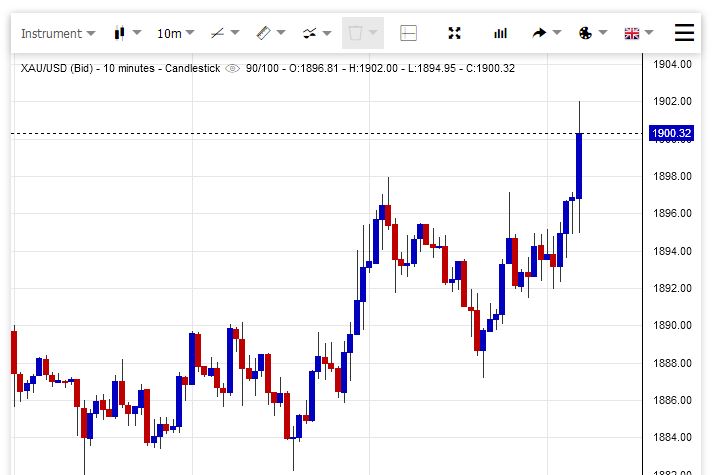This screenshot has height=475, width=723.
Task: Click the 1890.00 price axis label
Action: pos(672,325)
